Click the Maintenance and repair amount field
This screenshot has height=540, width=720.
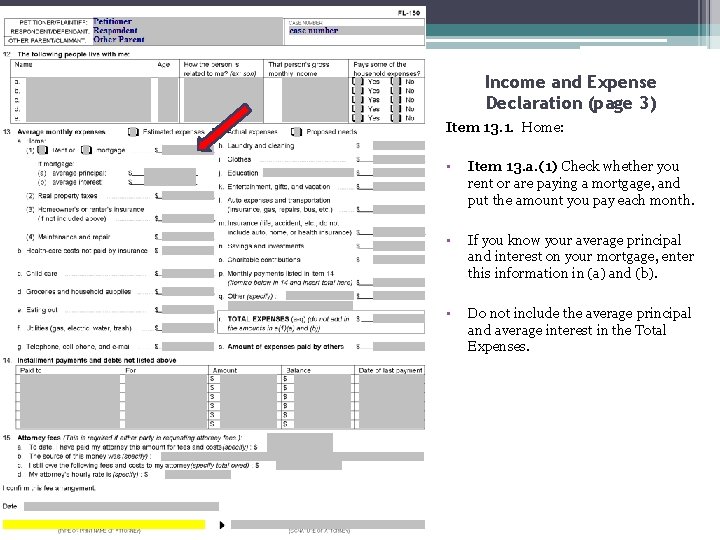(x=188, y=236)
